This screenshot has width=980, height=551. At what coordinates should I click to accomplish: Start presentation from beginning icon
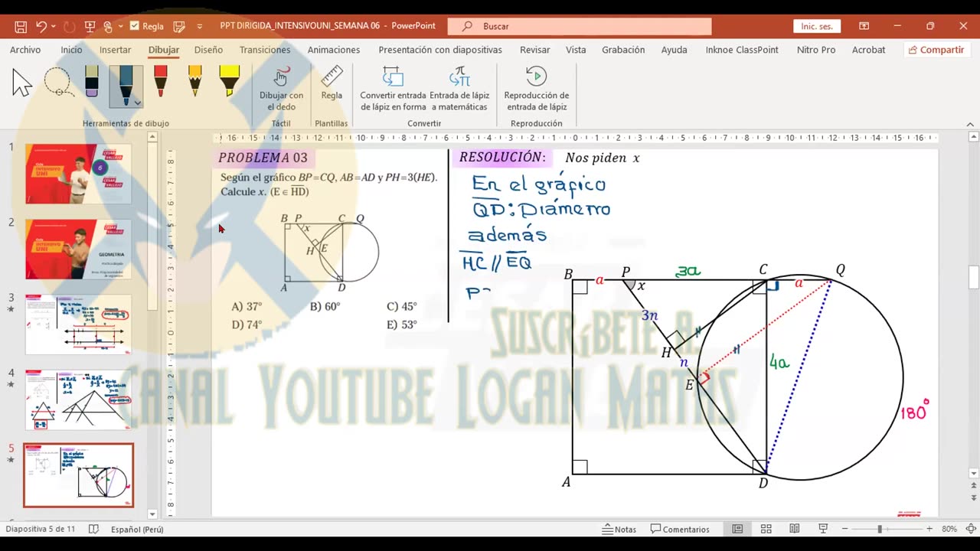click(x=90, y=26)
